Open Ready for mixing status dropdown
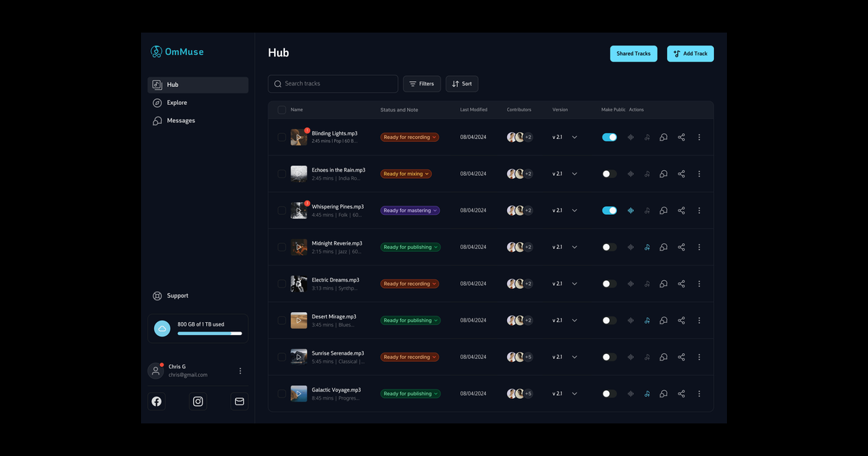This screenshot has width=868, height=456. 406,174
